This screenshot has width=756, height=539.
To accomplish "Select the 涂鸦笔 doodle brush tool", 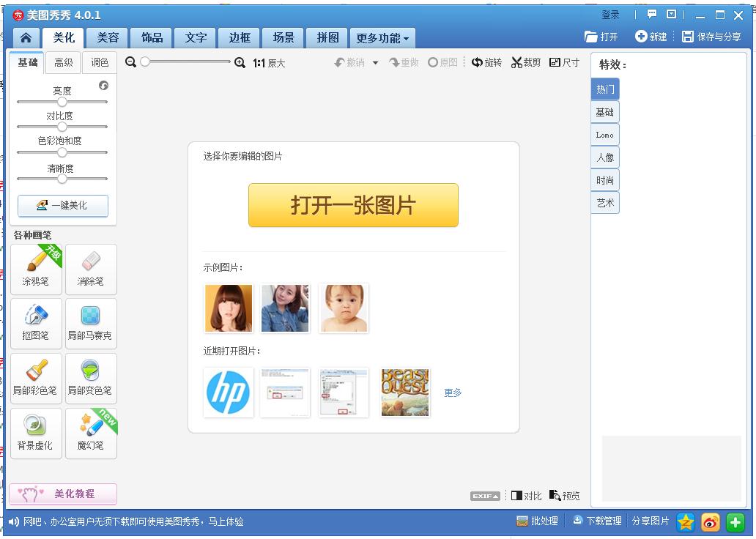I will 36,269.
